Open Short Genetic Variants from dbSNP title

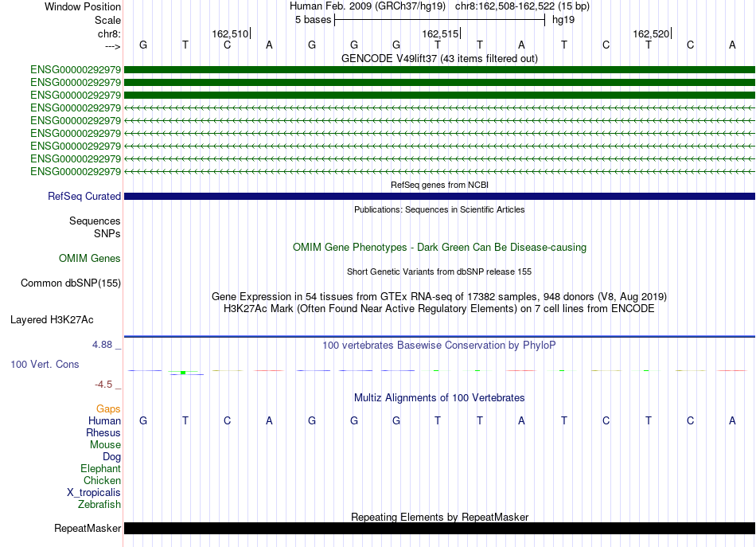439,272
